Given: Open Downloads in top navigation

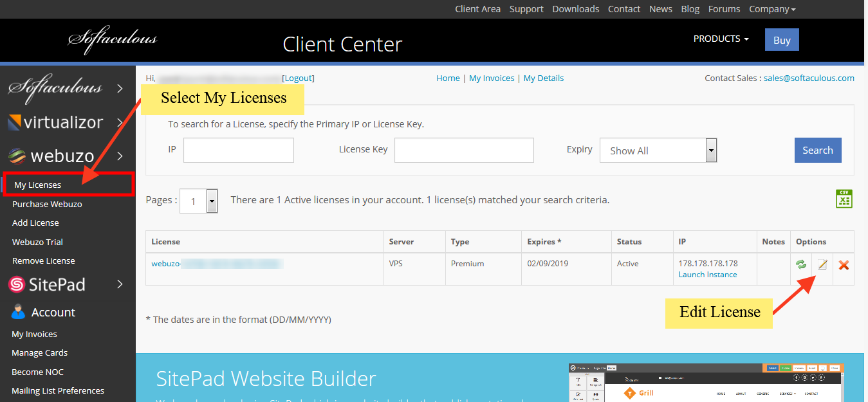Looking at the screenshot, I should coord(576,9).
